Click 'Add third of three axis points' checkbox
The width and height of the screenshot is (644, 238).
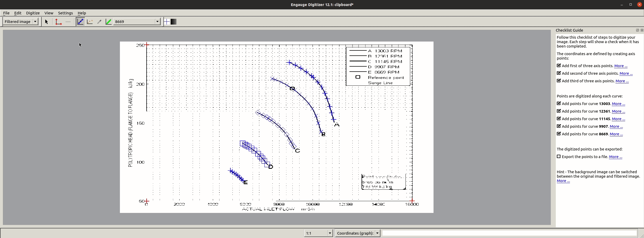point(559,81)
